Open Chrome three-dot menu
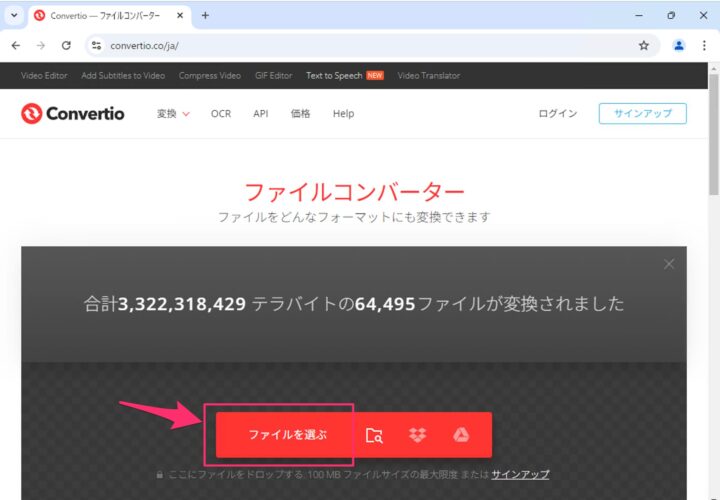720x500 pixels. click(x=705, y=45)
